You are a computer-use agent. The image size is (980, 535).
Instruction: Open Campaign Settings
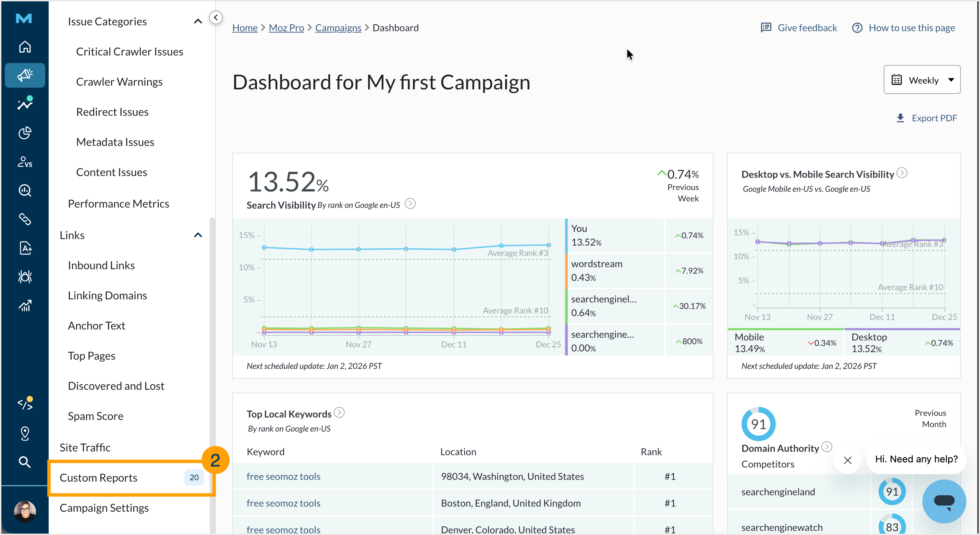pyautogui.click(x=103, y=508)
